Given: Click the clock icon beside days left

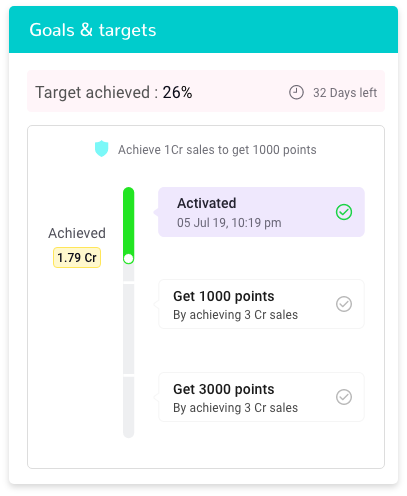Looking at the screenshot, I should 296,92.
